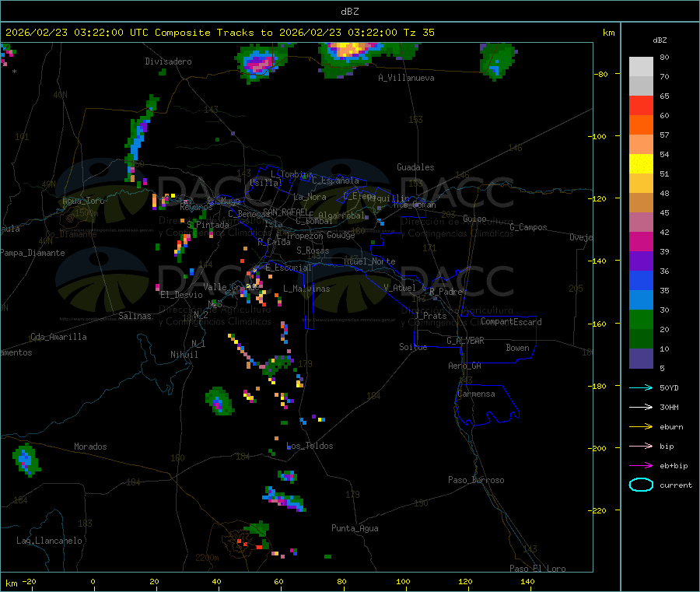Click the white 30HM arrow legend icon
Viewport: 700px width, 592px height.
[641, 407]
